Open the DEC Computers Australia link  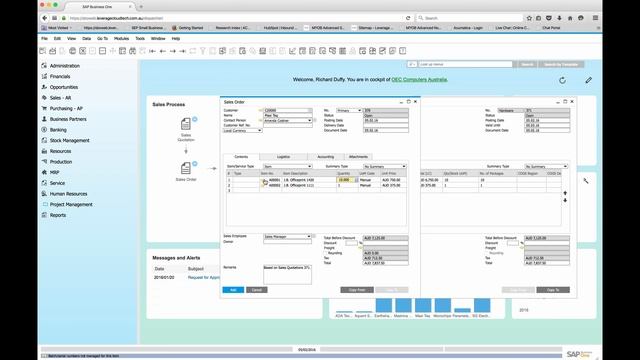(x=419, y=80)
